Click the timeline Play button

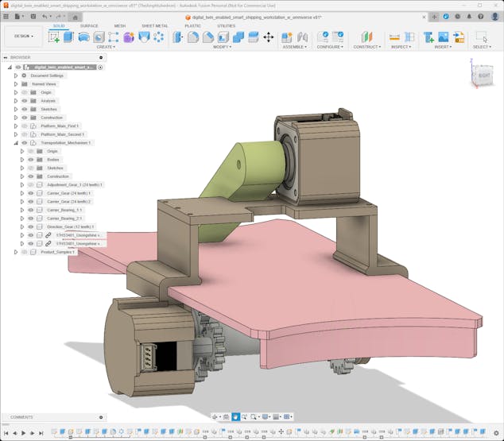(x=23, y=433)
